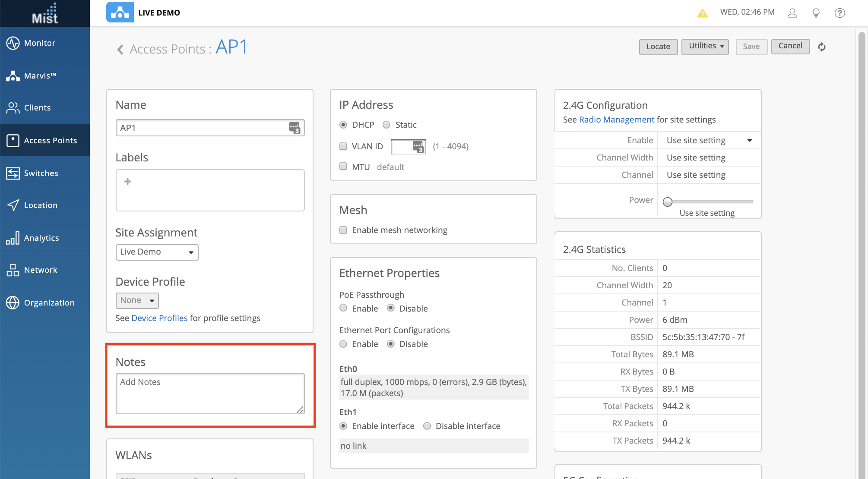
Task: Open the help question mark icon
Action: pos(839,13)
